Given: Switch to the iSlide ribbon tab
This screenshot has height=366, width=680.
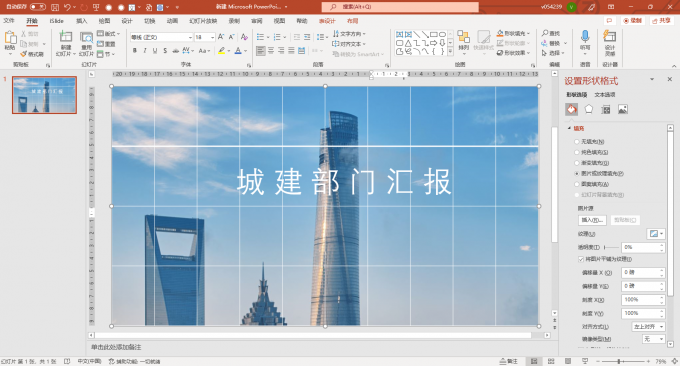Looking at the screenshot, I should coord(56,21).
